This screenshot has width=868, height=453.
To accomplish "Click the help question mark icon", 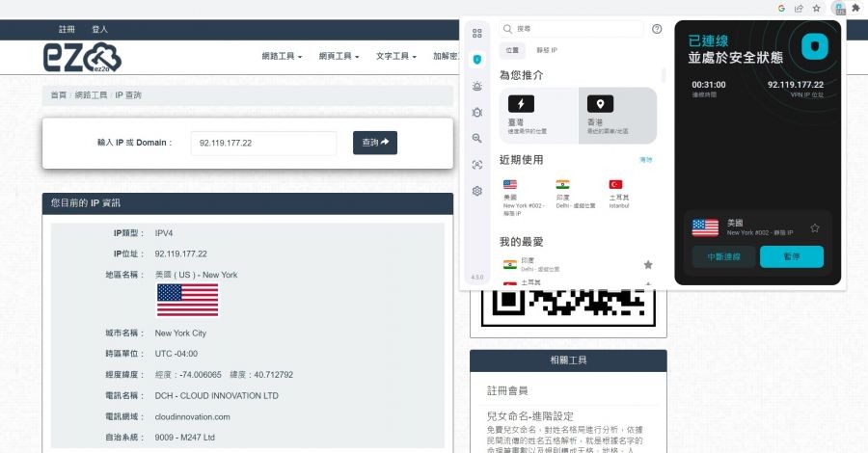I will click(x=657, y=29).
